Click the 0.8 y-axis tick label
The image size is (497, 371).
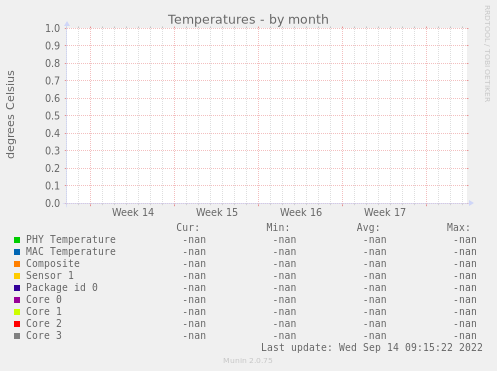tap(53, 63)
